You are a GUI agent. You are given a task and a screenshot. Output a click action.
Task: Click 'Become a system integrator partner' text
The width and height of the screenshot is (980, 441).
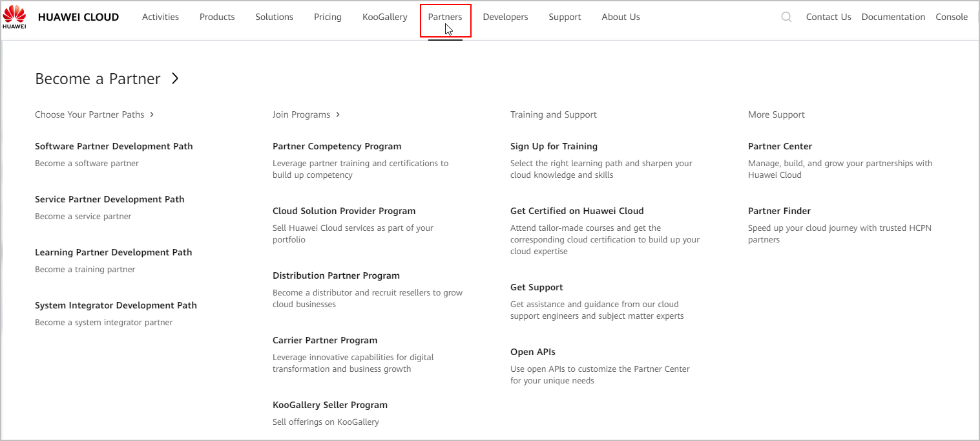click(104, 323)
